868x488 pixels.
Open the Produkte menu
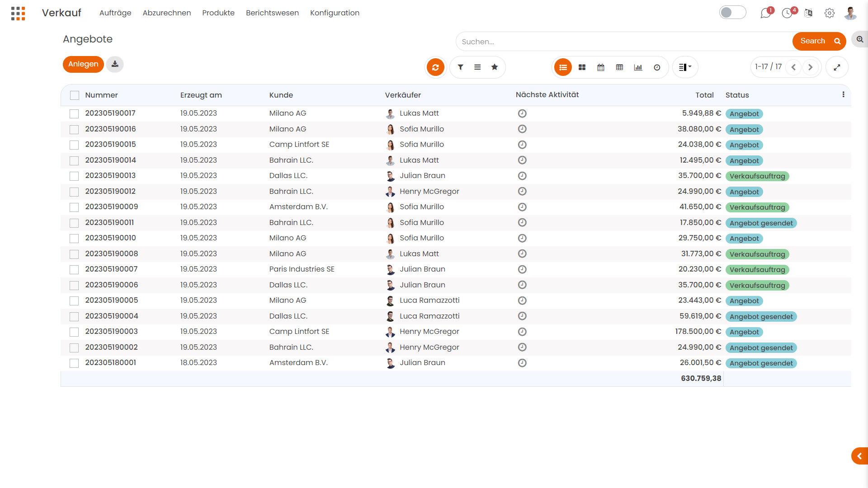point(218,13)
